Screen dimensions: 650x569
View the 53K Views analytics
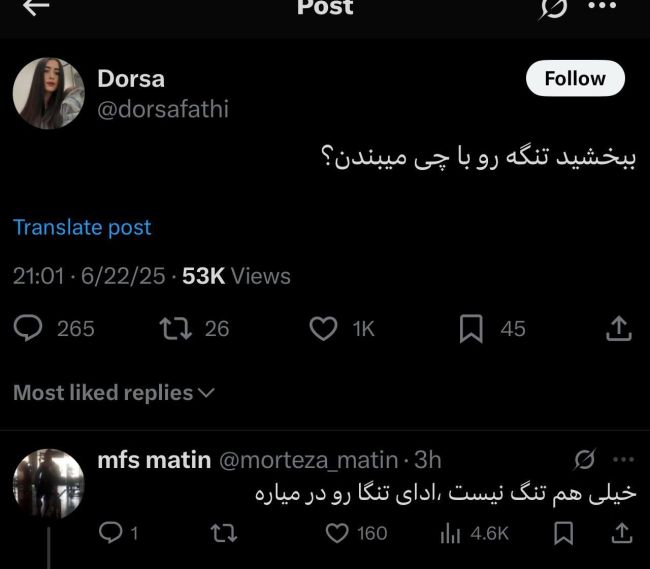coord(236,276)
